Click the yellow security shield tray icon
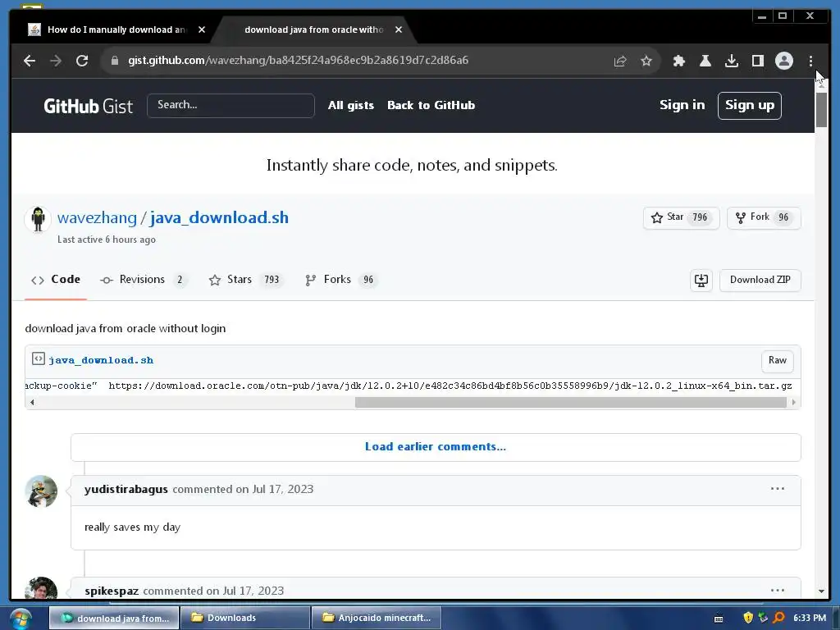This screenshot has width=840, height=630. pos(748,618)
